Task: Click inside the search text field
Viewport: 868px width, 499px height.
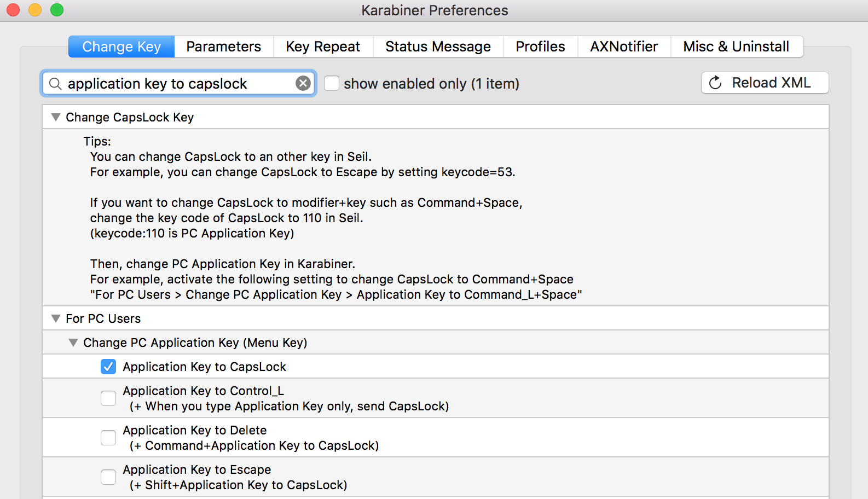Action: [178, 84]
